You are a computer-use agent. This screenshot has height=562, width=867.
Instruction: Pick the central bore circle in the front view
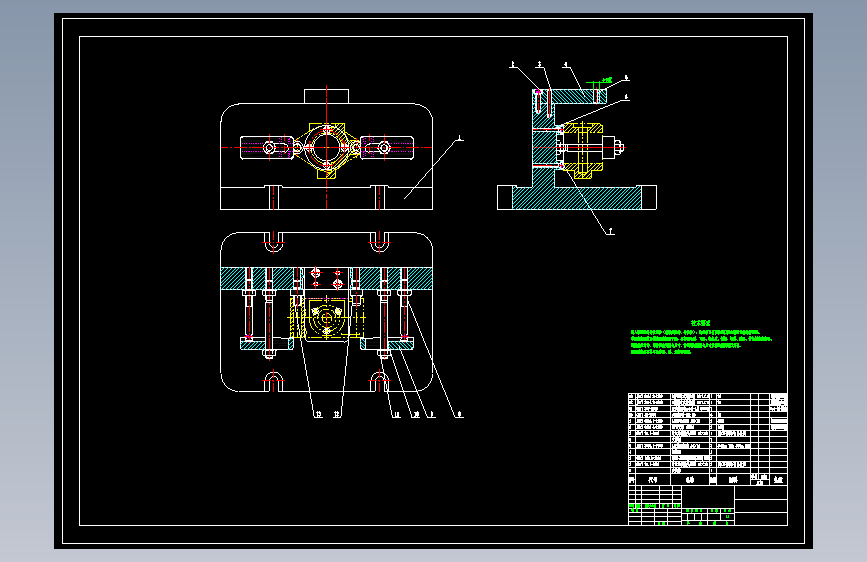tap(326, 147)
